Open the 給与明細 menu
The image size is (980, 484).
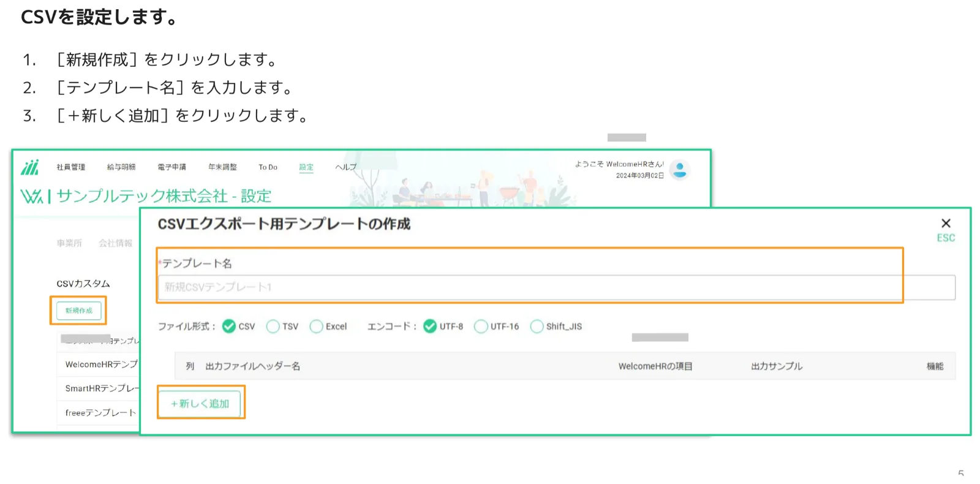point(121,167)
